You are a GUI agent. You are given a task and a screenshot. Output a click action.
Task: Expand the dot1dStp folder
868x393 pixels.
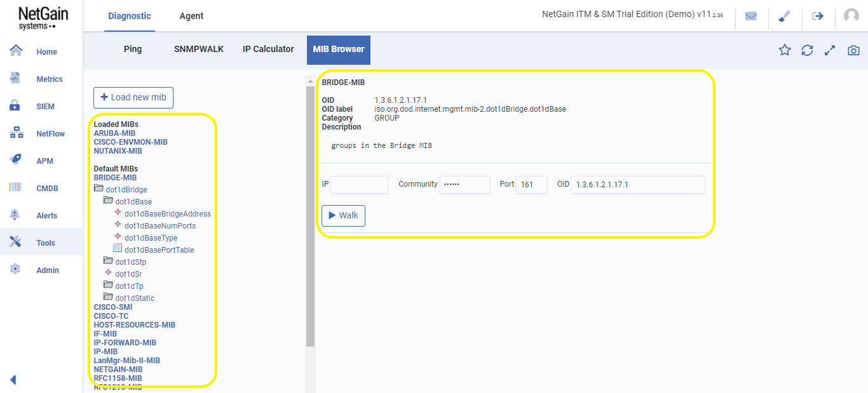pos(108,261)
